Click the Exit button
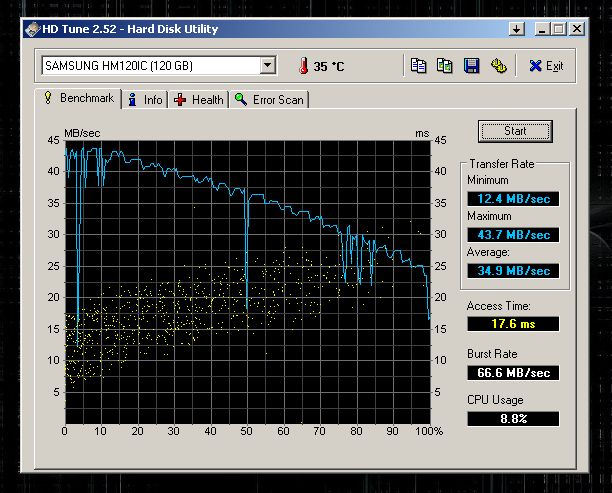612x493 pixels. (546, 66)
